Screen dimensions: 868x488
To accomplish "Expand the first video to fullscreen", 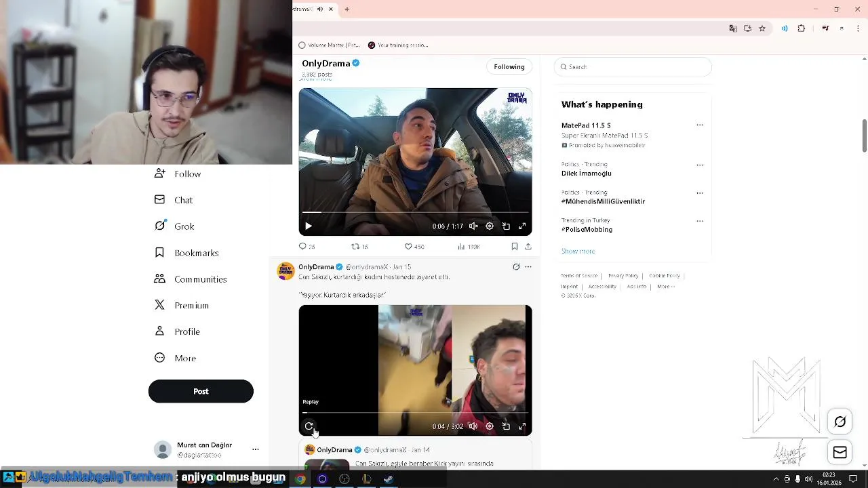I will (522, 226).
